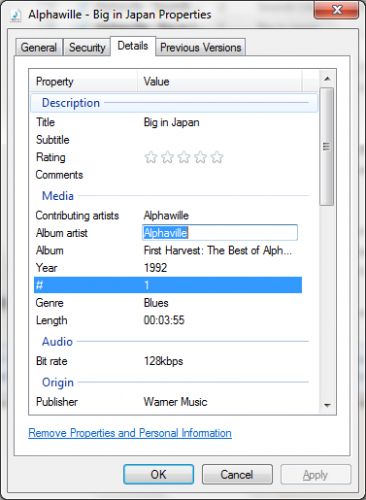Viewport: 366px width, 500px height.
Task: Click the Genre value 'Blues'
Action: coord(156,303)
